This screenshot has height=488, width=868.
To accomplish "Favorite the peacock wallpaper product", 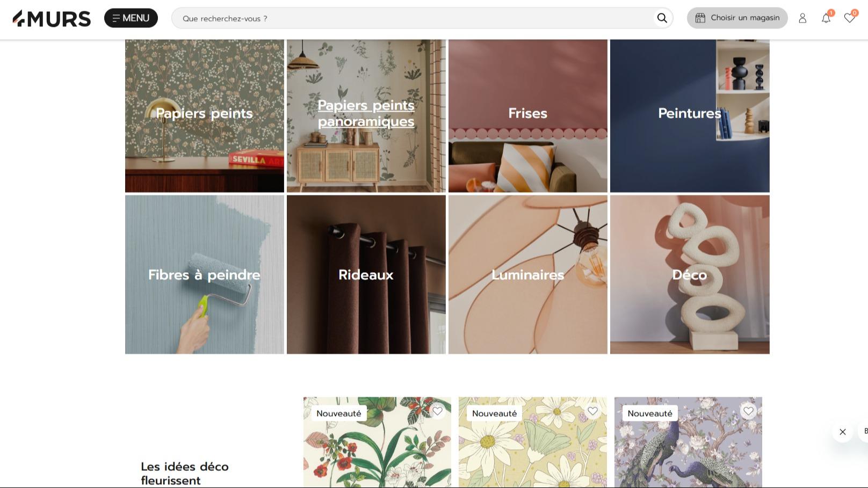I will (748, 411).
